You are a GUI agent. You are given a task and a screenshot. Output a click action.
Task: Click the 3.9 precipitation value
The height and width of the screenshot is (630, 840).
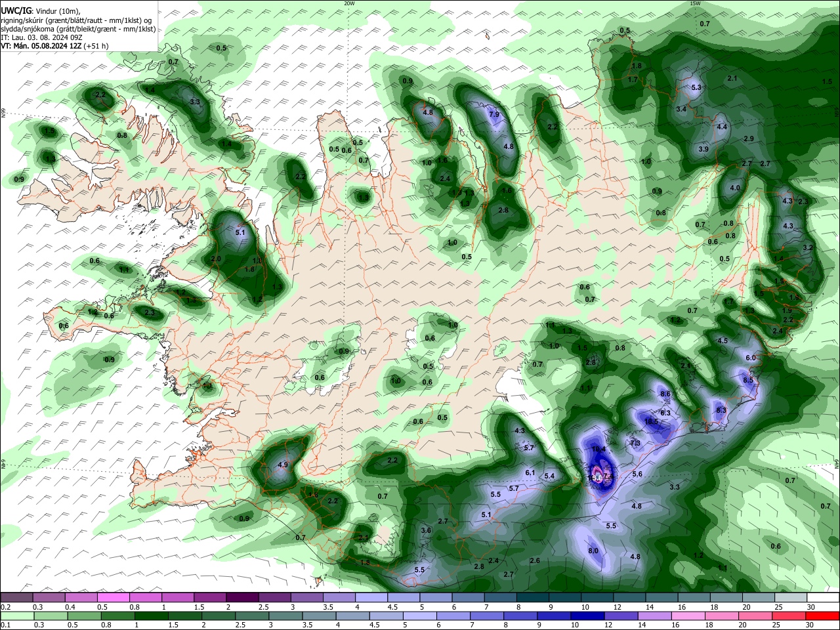(x=703, y=150)
